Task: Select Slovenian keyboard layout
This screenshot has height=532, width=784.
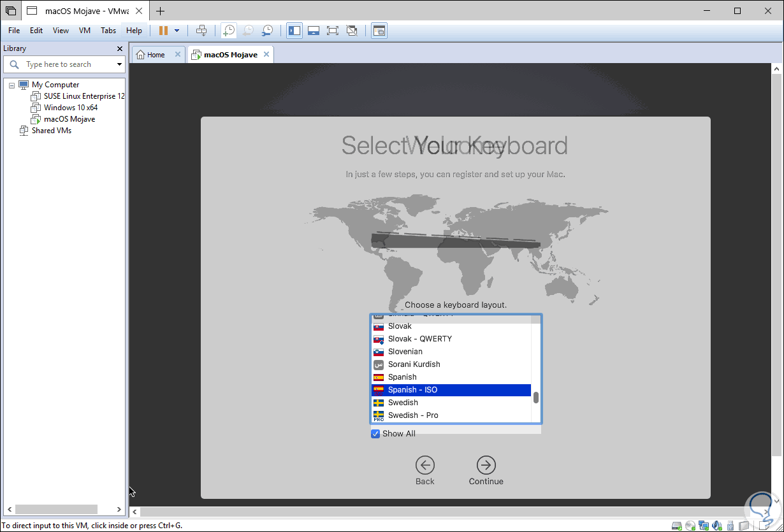Action: 451,352
